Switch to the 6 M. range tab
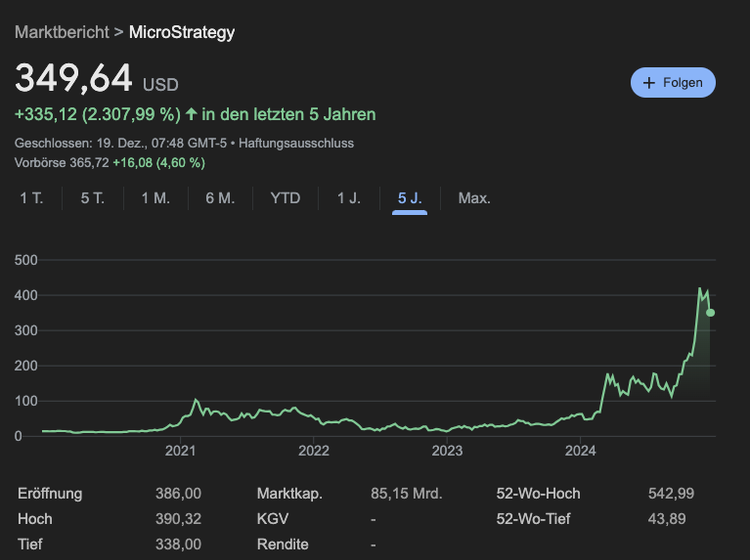Screen dimensions: 750x560 [220, 198]
